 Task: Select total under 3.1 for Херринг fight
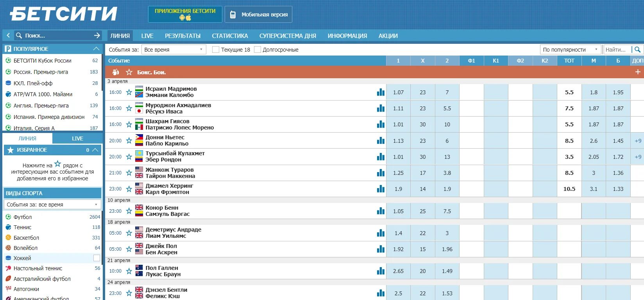pyautogui.click(x=594, y=189)
